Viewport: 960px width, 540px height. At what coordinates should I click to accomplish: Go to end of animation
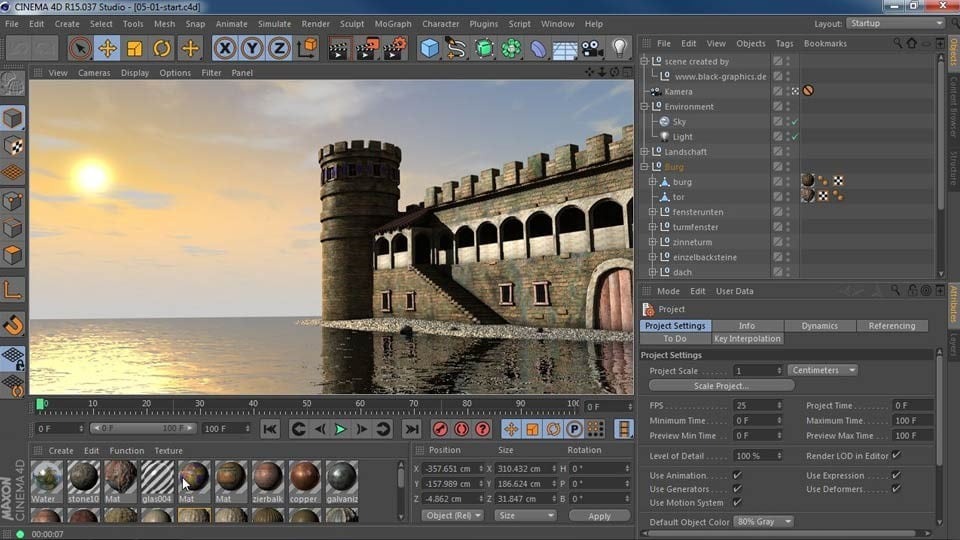pos(412,429)
